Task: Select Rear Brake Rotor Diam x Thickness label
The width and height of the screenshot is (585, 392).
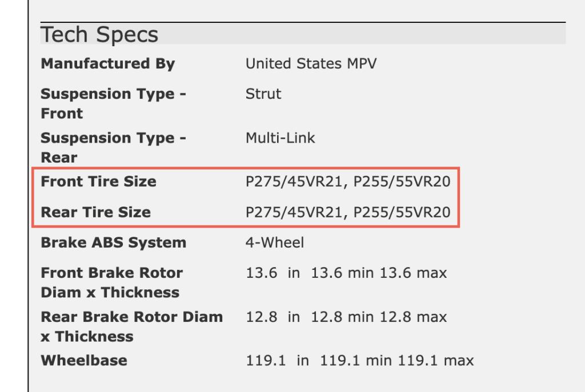Action: (132, 327)
